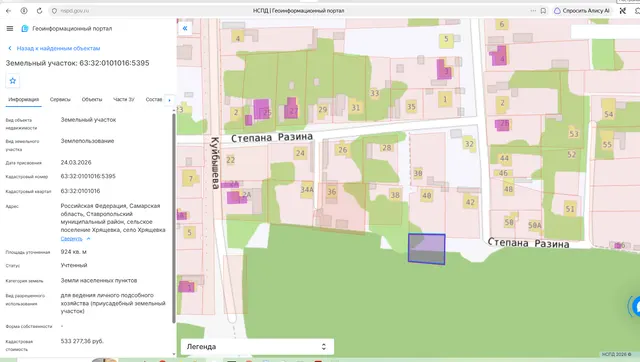Switch to the Информация tab
The image size is (640, 362).
(x=24, y=100)
